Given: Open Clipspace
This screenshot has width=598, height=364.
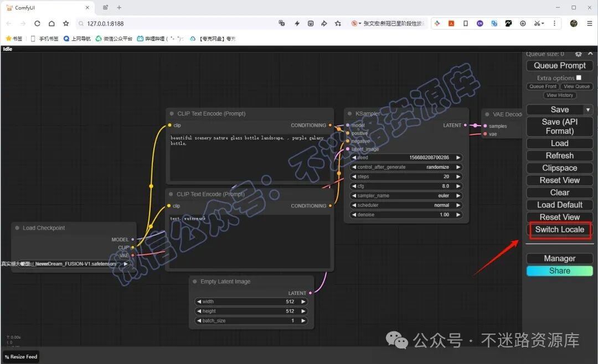Looking at the screenshot, I should pyautogui.click(x=559, y=168).
